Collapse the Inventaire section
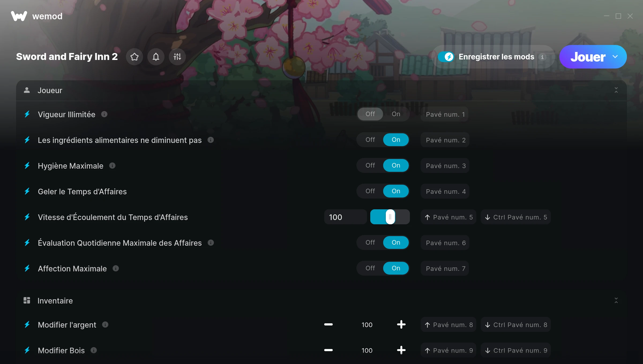 coord(616,301)
